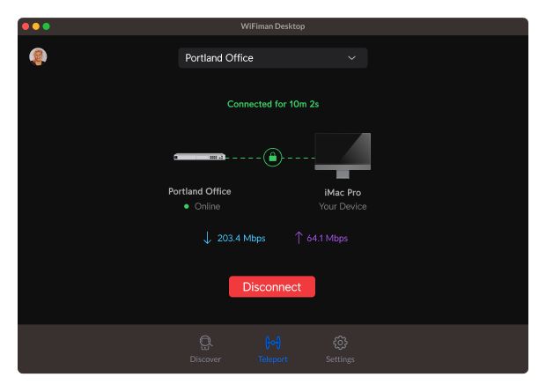The height and width of the screenshot is (392, 546).
Task: Expand the site selector chevron arrow
Action: 351,58
